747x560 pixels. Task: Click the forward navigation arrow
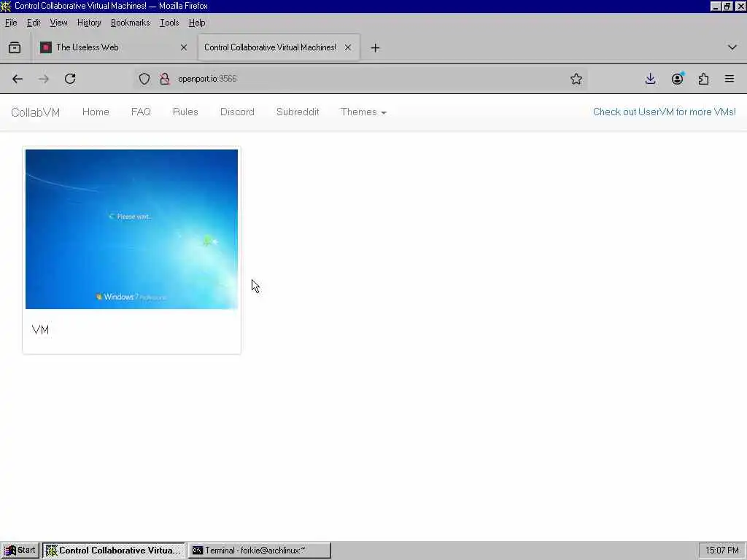click(44, 79)
